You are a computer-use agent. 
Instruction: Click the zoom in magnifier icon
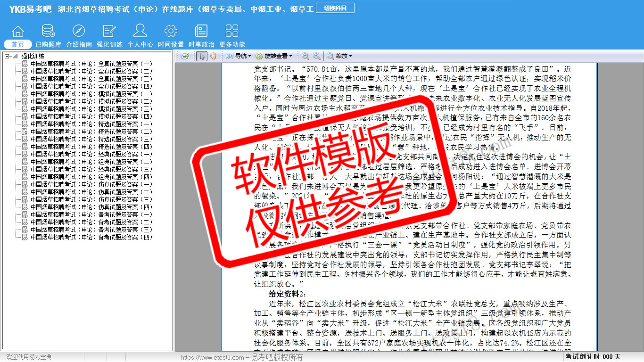[317, 56]
